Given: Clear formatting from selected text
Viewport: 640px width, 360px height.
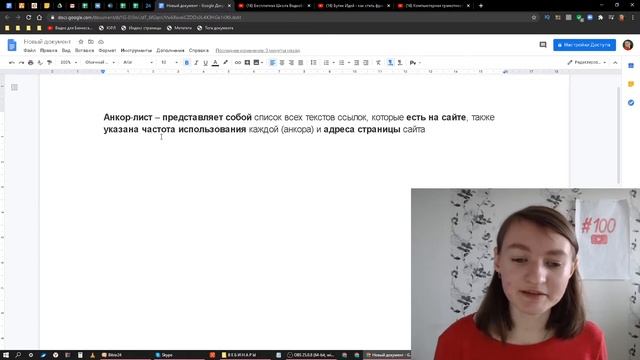Looking at the screenshot, I should pyautogui.click(x=378, y=62).
